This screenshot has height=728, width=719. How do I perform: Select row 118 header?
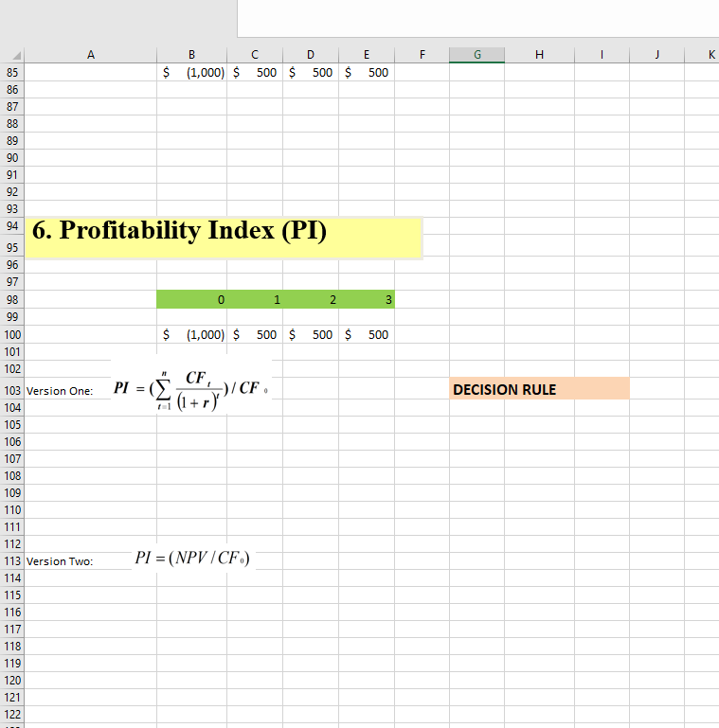pyautogui.click(x=12, y=647)
